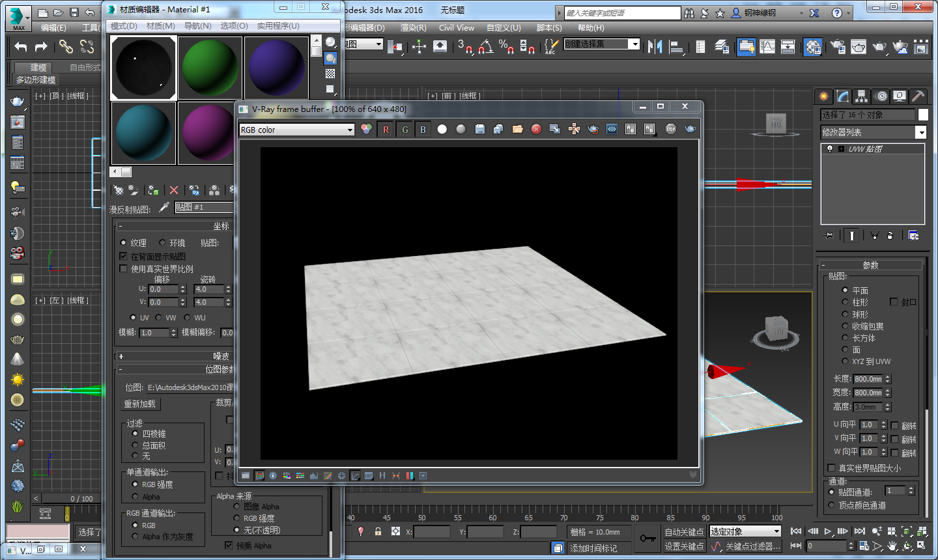Open the Curve Editor from main toolbar
The image size is (938, 560).
pos(767,46)
